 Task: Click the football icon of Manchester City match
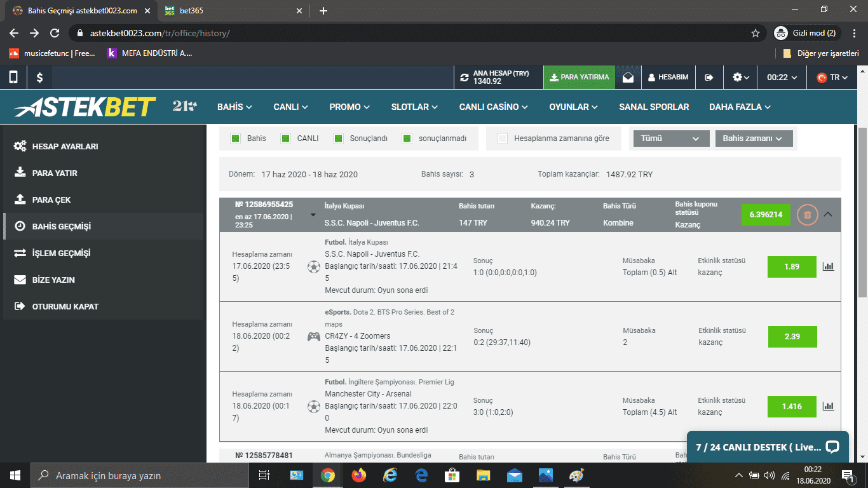(x=314, y=407)
